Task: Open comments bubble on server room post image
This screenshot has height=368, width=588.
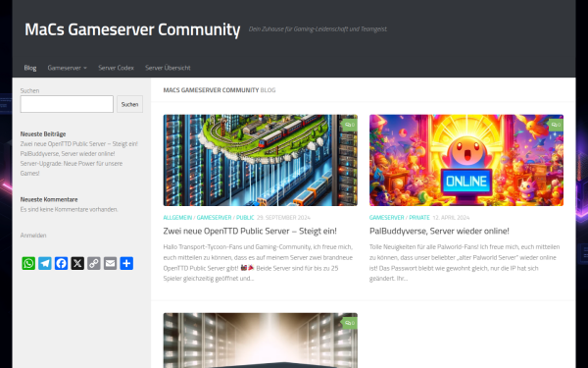Action: [x=350, y=323]
